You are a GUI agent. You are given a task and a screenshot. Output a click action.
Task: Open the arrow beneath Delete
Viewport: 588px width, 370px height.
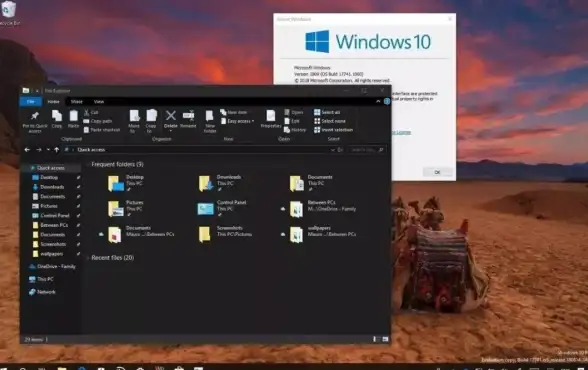click(171, 130)
